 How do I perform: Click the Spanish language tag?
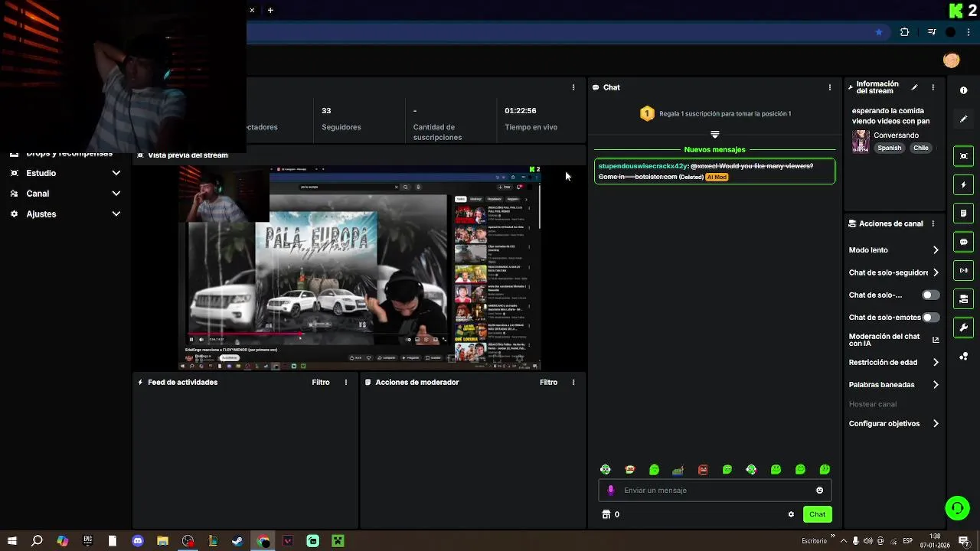tap(889, 148)
